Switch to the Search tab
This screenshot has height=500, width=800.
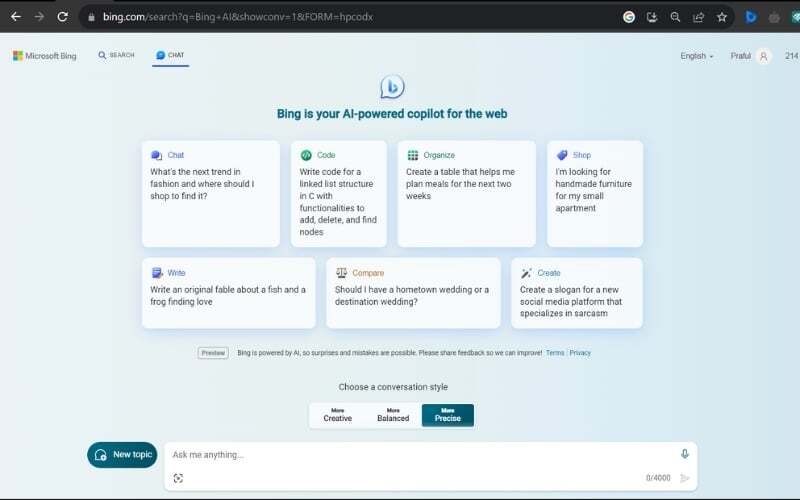click(116, 55)
